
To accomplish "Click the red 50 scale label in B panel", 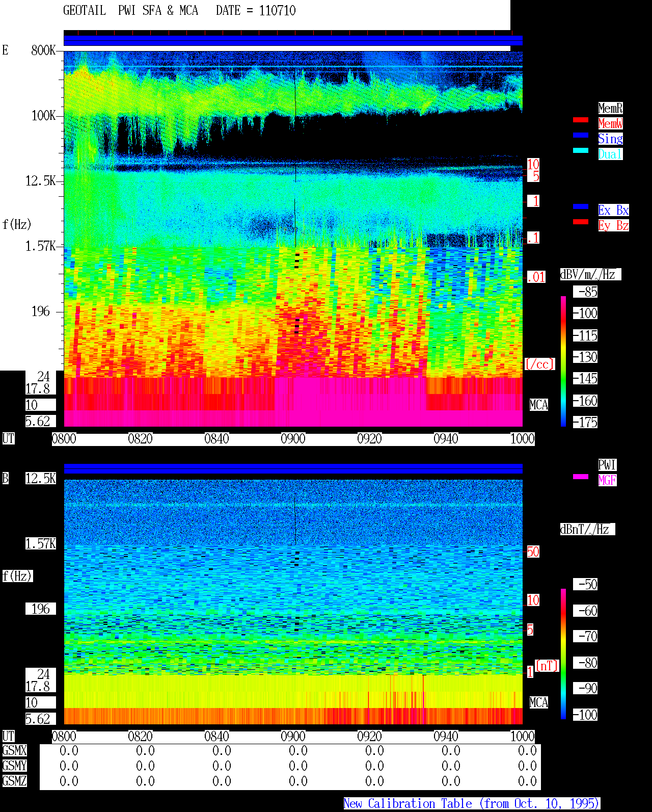I will click(533, 552).
